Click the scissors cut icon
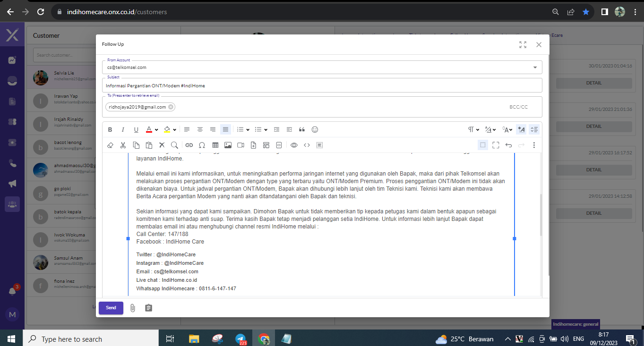 pos(123,145)
